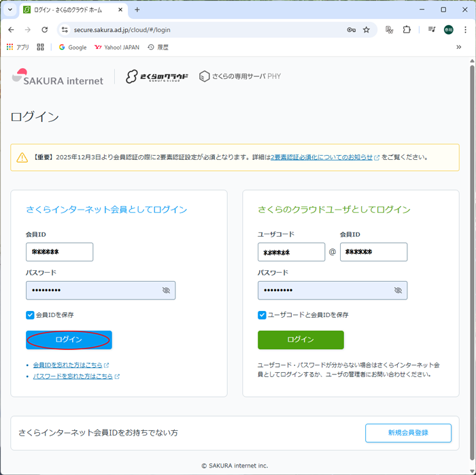The height and width of the screenshot is (475, 476).
Task: Click the member login パスワード field
Action: [x=101, y=291]
